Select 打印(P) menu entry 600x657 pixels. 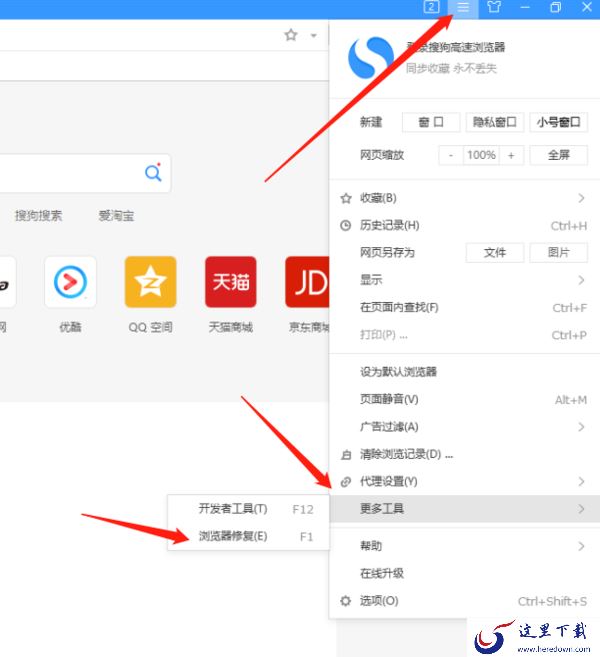pos(465,335)
